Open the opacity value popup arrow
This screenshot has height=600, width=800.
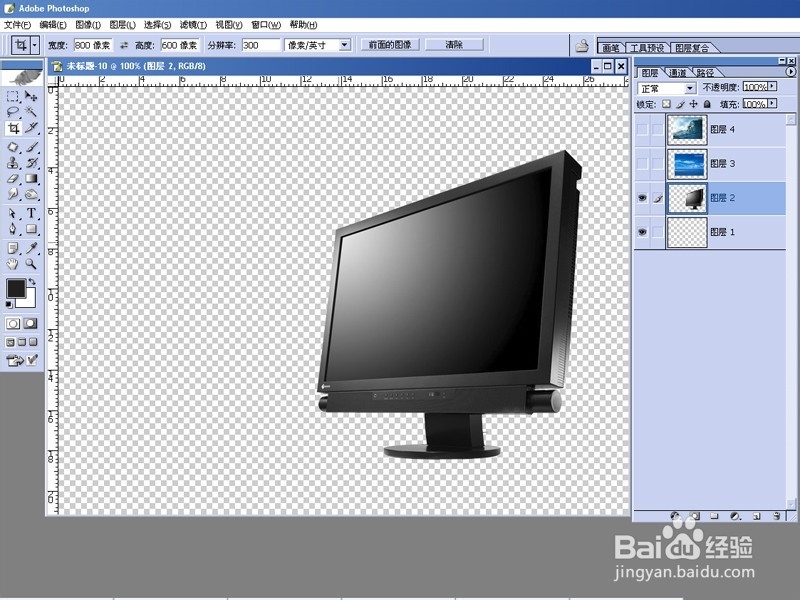tap(771, 88)
